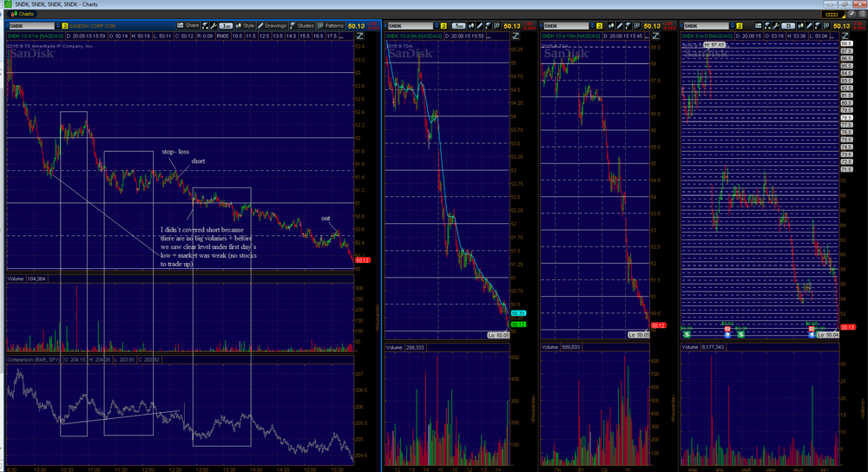This screenshot has width=868, height=472.
Task: Open Studies icon in daily chart toolbar
Action: tap(818, 26)
